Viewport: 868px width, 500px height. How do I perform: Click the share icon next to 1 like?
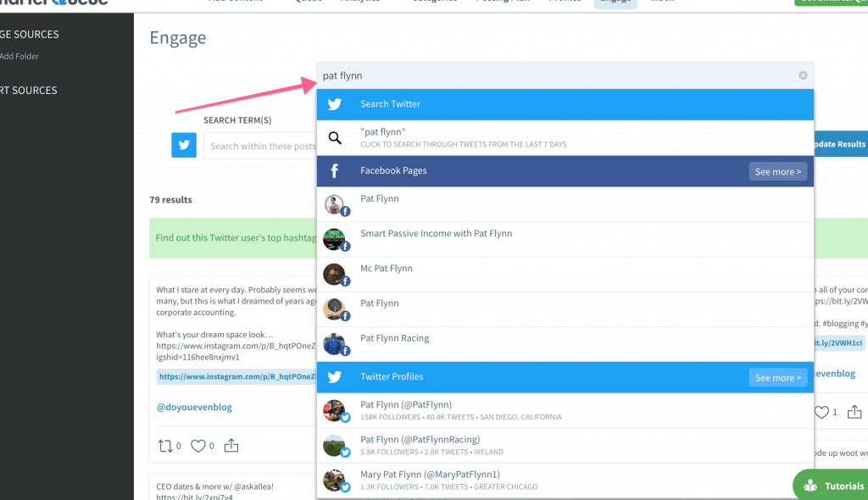854,411
